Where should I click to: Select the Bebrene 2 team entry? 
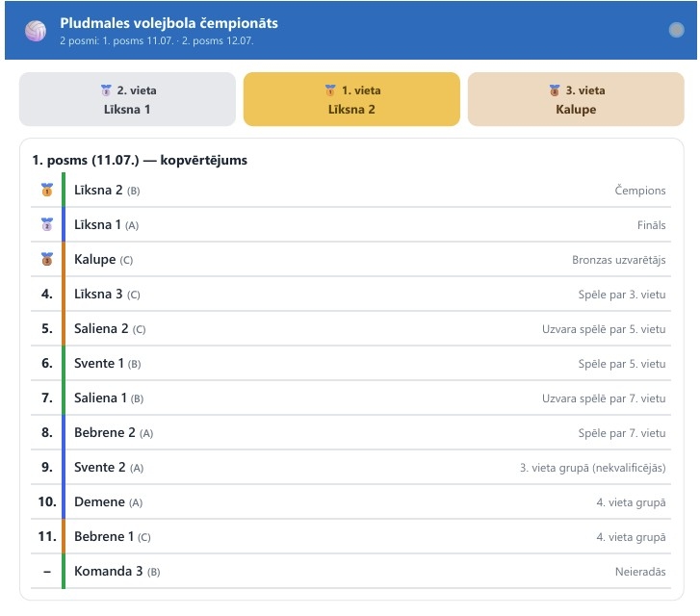click(x=350, y=432)
